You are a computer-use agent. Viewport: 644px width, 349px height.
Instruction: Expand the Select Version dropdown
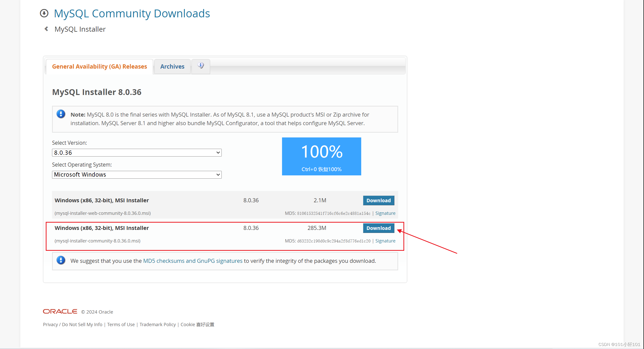coord(137,153)
